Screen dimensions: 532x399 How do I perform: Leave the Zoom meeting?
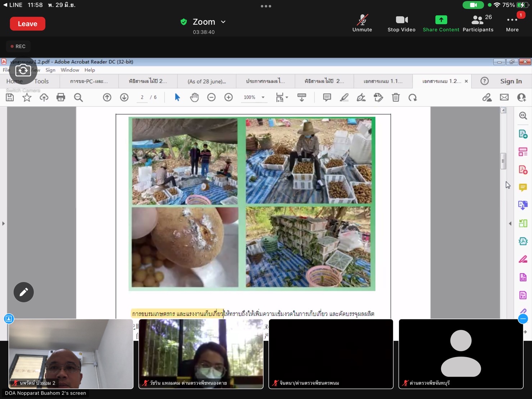pyautogui.click(x=27, y=24)
